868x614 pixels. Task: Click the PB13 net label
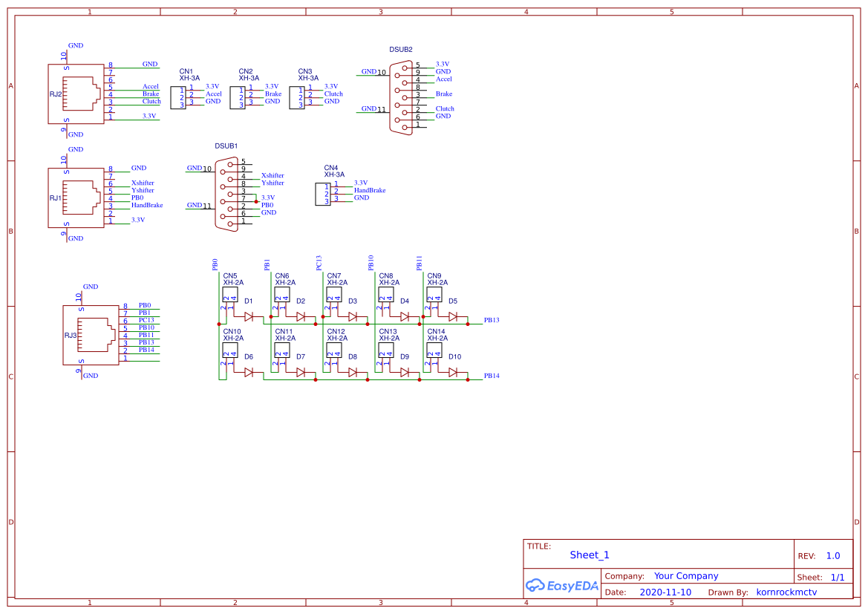[492, 320]
